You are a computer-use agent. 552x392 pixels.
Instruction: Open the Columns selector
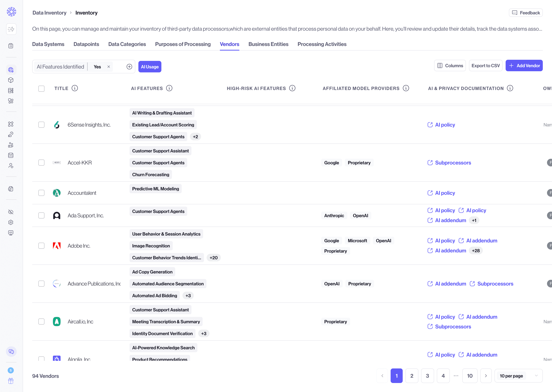pyautogui.click(x=450, y=66)
